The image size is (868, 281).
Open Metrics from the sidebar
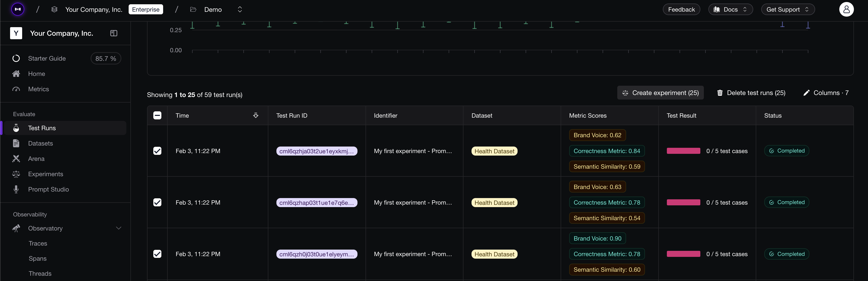pyautogui.click(x=39, y=89)
